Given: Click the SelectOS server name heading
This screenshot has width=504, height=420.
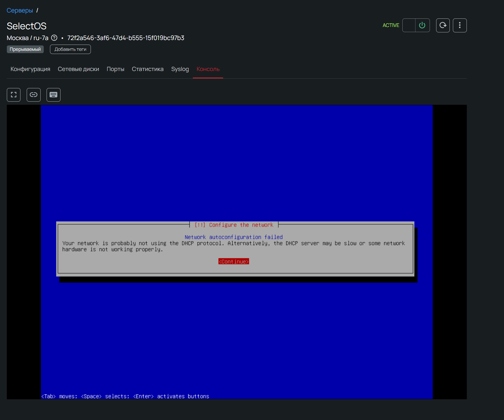Looking at the screenshot, I should pos(27,26).
